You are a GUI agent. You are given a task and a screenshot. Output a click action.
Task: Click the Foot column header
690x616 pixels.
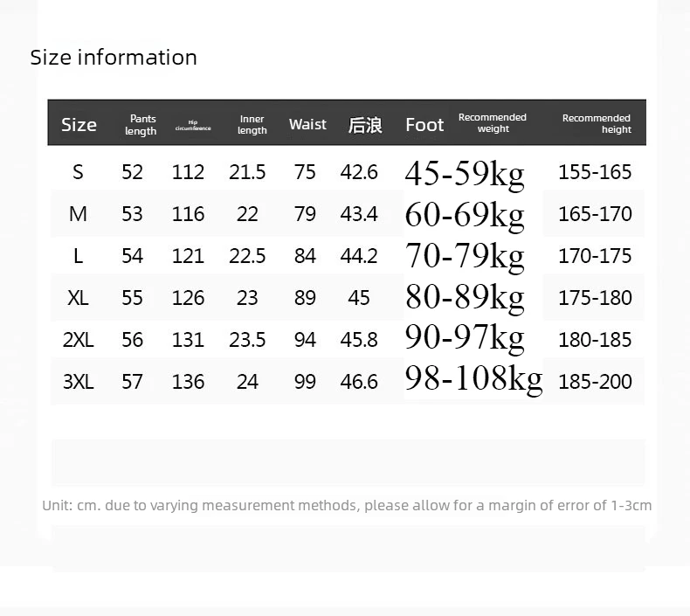[424, 125]
